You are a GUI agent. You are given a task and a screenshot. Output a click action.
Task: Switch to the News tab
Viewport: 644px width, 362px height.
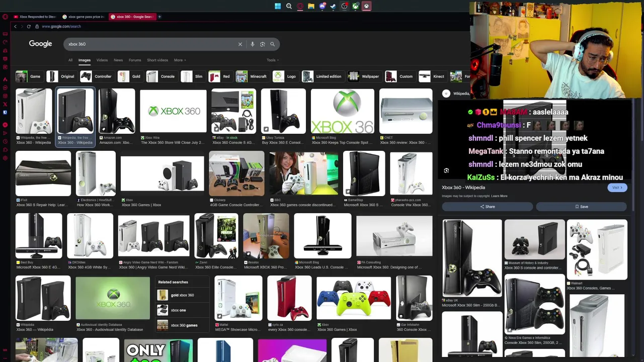(118, 60)
